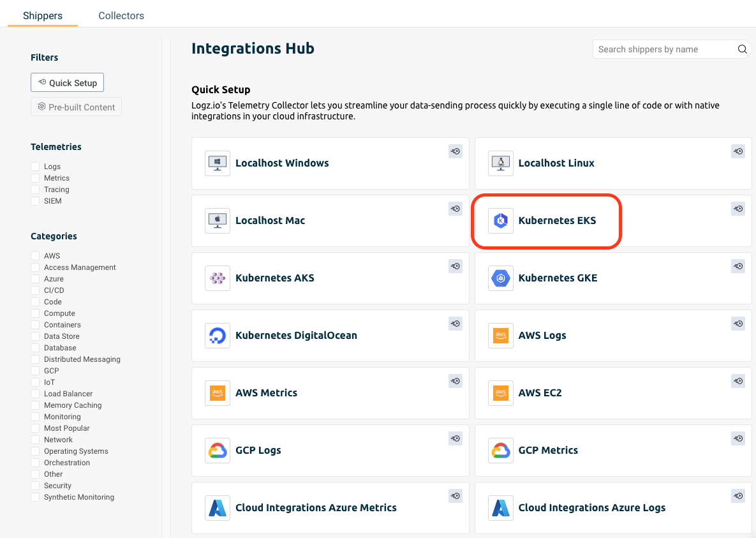
Task: Open the Kubernetes DigitalOcean integration title
Action: pyautogui.click(x=296, y=335)
